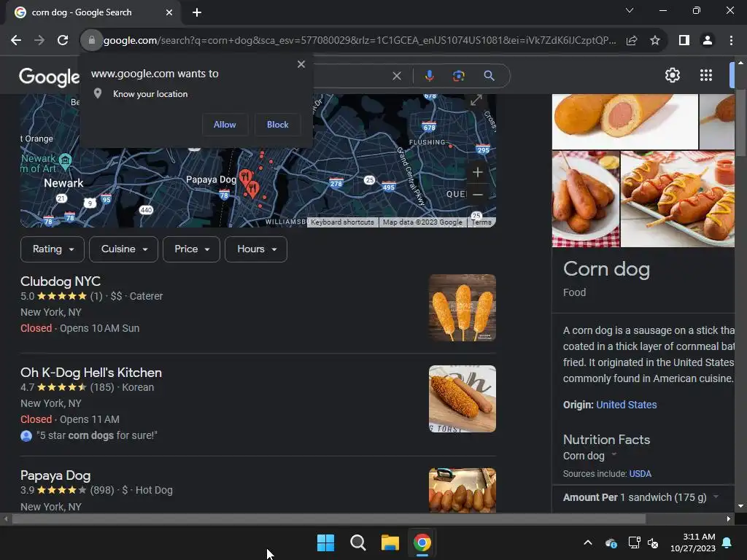Viewport: 747px width, 560px height.
Task: Open taskbar clock and date
Action: [693, 542]
